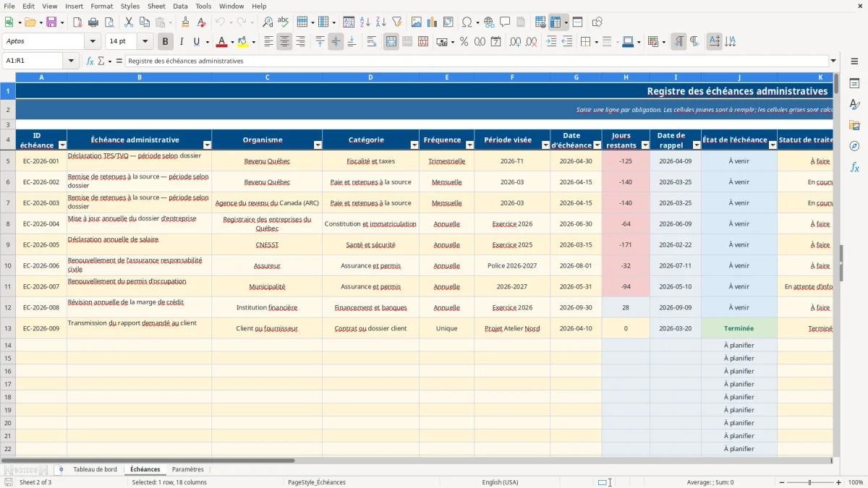Click the horizontal scrollbar
This screenshot has height=488, width=868.
(x=147, y=460)
